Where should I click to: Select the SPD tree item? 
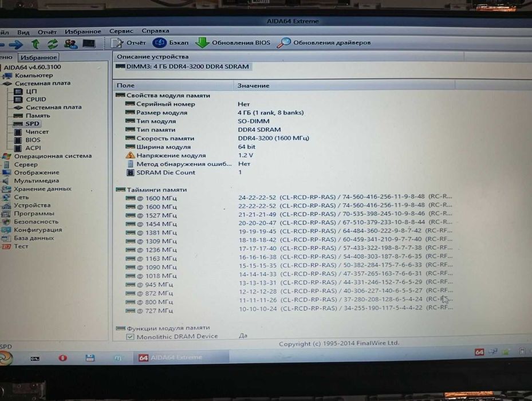tap(32, 124)
